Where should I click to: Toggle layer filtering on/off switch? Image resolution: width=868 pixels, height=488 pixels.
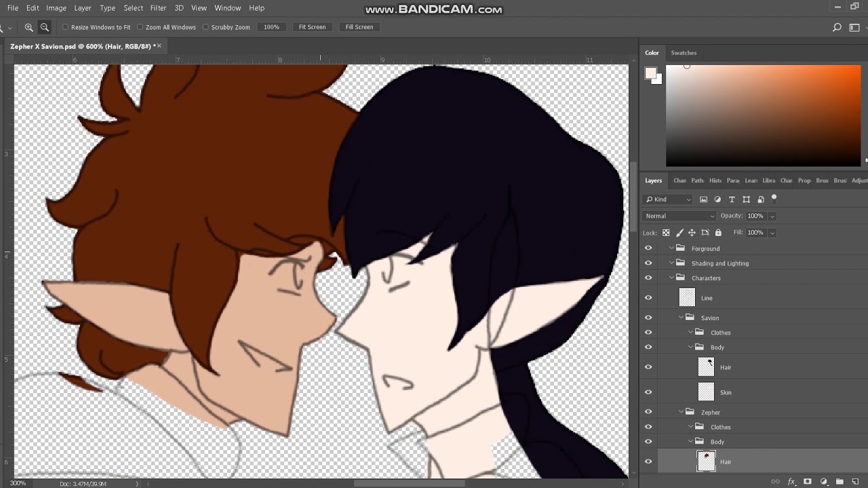(x=774, y=199)
